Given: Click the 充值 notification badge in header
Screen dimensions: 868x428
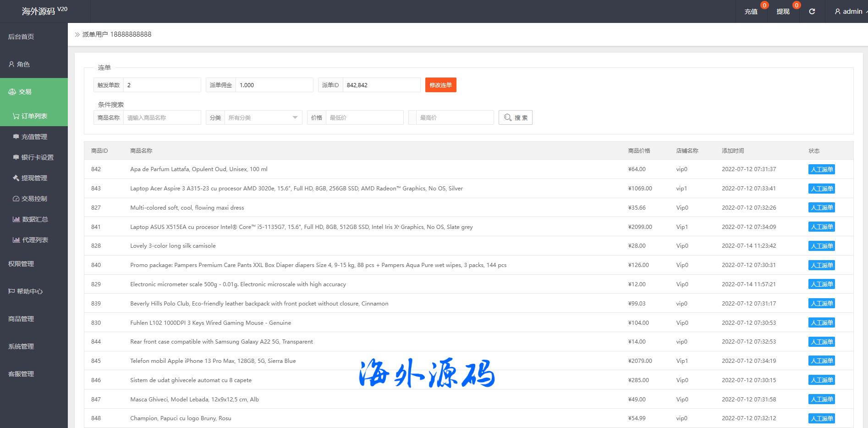Looking at the screenshot, I should coord(764,6).
